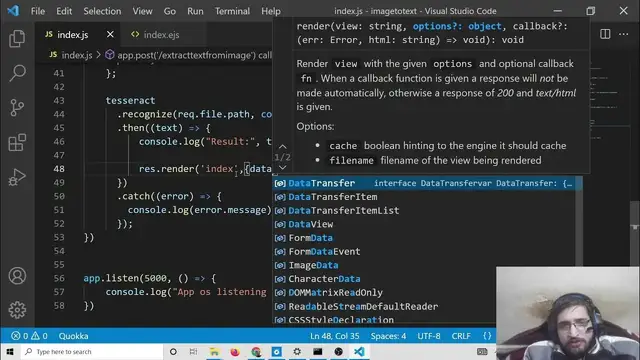640x360 pixels.
Task: Open the Terminal menu
Action: tap(232, 11)
